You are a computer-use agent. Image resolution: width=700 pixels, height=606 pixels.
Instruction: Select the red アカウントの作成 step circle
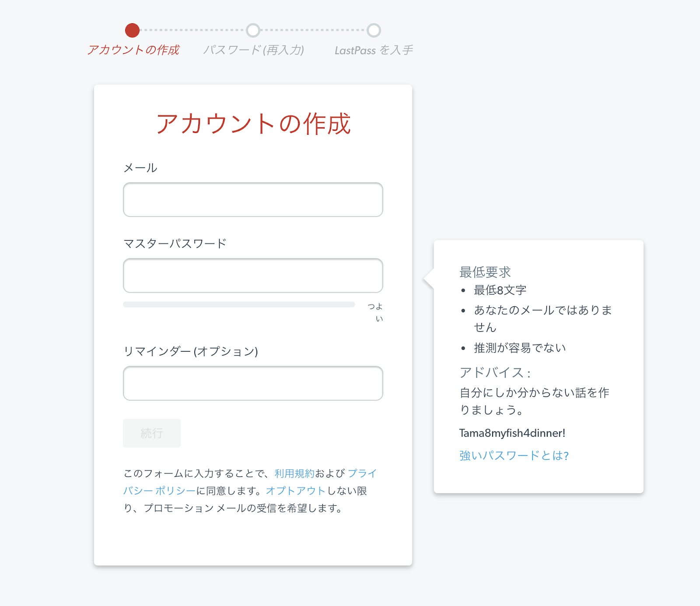click(x=132, y=30)
